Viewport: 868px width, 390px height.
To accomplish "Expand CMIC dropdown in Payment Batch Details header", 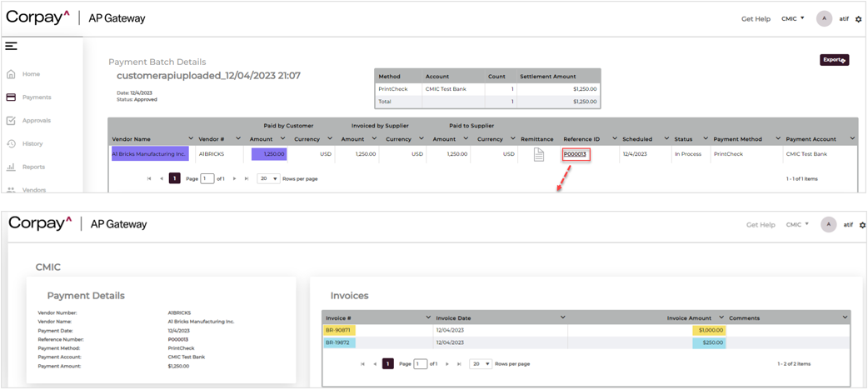I will (793, 19).
